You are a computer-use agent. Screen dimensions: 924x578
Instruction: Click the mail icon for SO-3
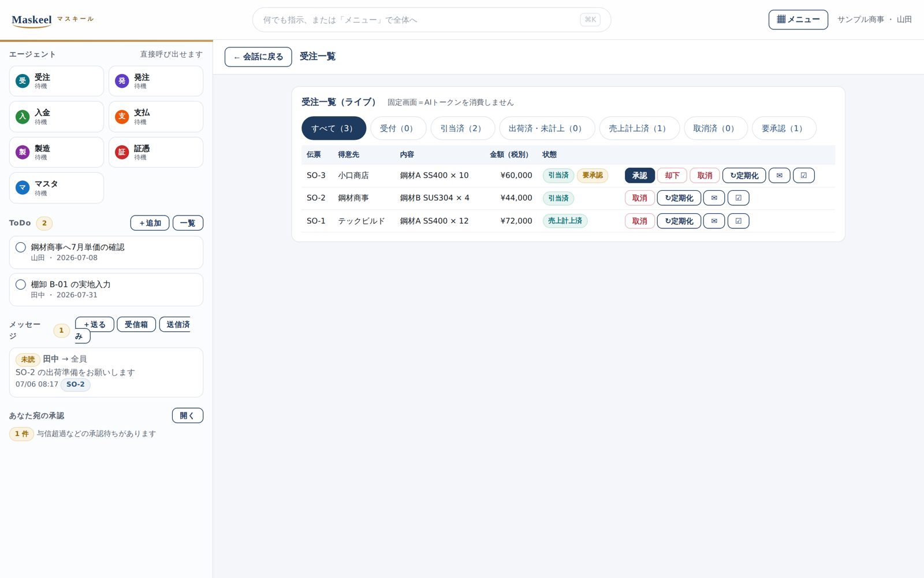pos(779,175)
